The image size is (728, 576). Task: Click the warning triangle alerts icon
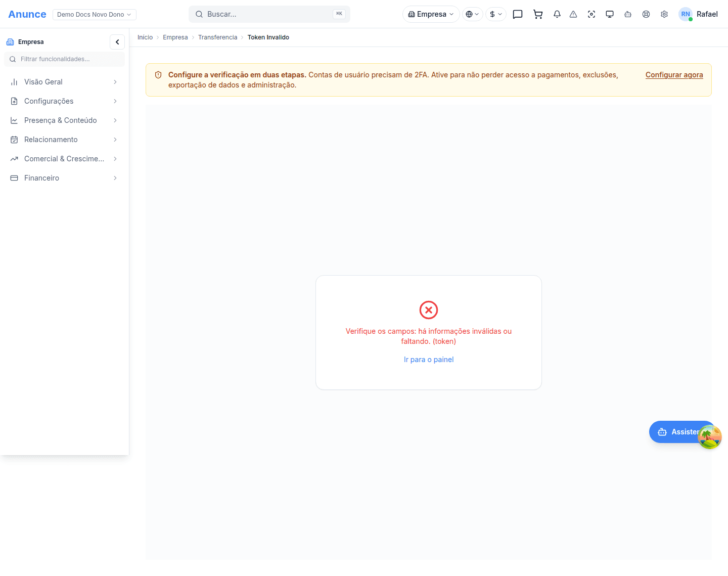coord(573,14)
